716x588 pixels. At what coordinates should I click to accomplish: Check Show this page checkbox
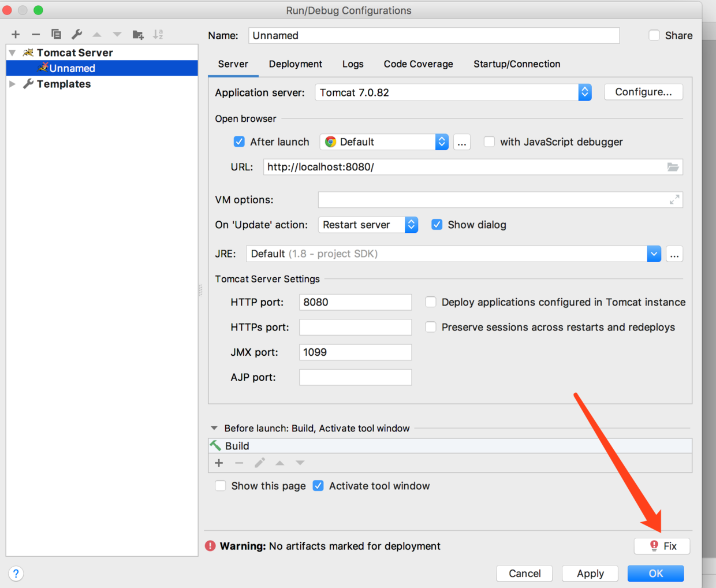pos(221,486)
